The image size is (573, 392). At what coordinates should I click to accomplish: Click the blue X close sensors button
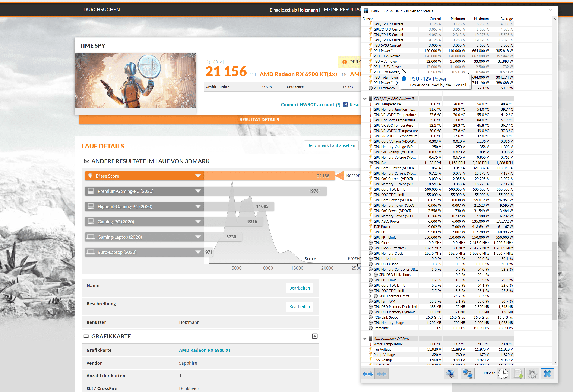[x=547, y=374]
